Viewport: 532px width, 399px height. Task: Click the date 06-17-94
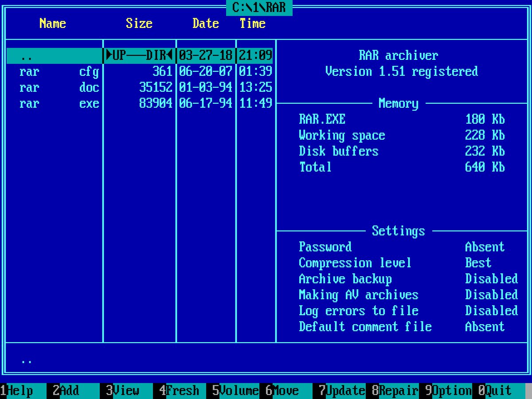[x=206, y=103]
